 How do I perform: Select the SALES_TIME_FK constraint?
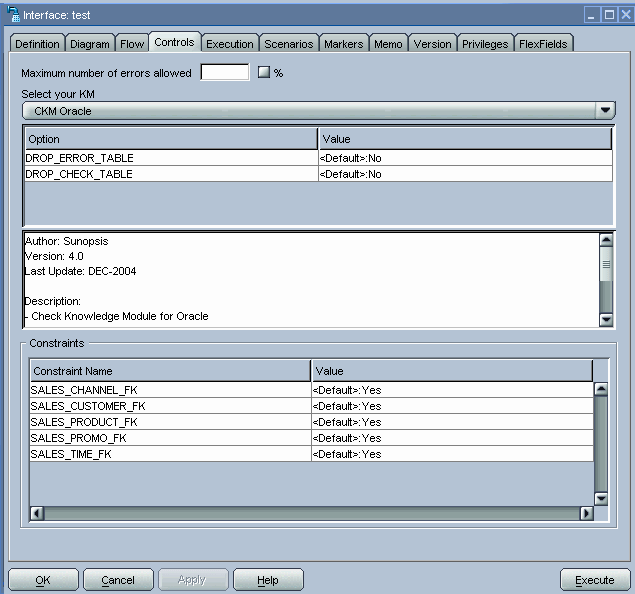pyautogui.click(x=170, y=454)
